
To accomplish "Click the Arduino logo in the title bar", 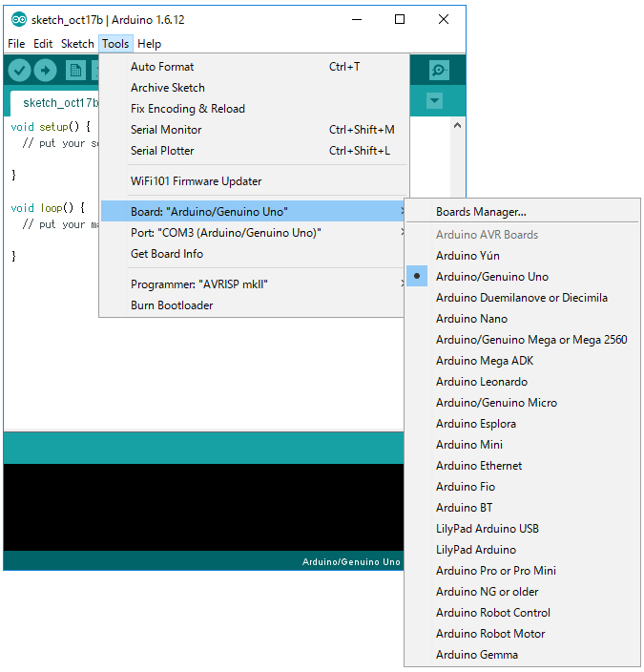I will pos(18,20).
